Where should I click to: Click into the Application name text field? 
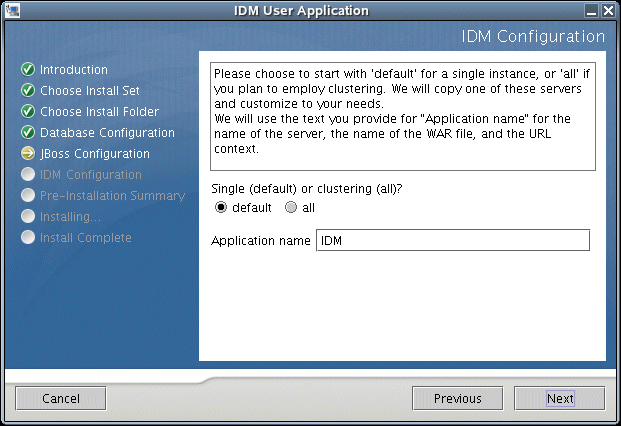tap(452, 241)
